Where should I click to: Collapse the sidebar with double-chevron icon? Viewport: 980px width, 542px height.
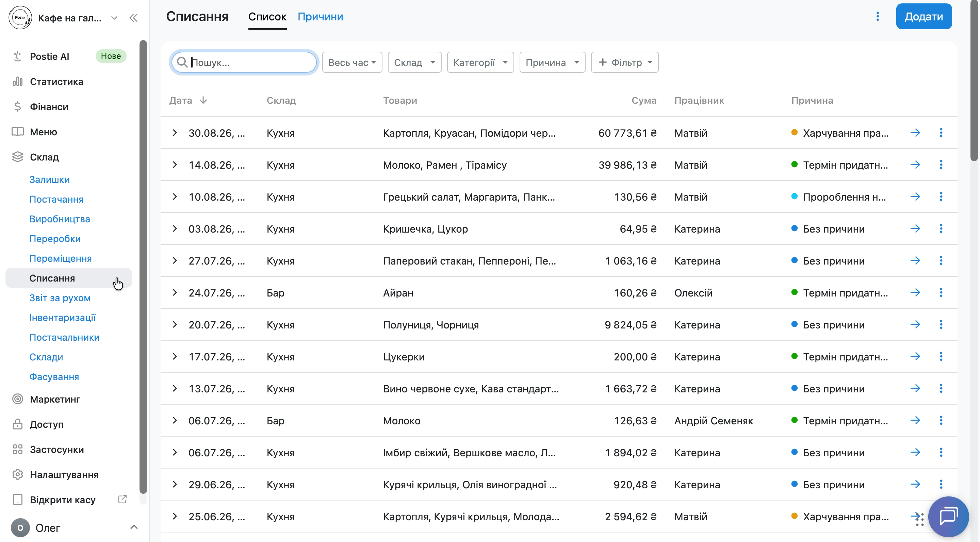tap(133, 18)
